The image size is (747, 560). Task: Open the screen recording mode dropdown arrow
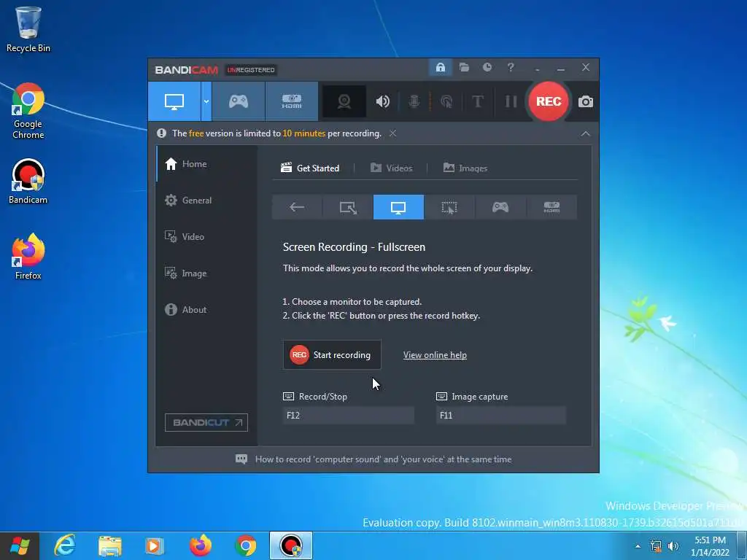tap(206, 101)
